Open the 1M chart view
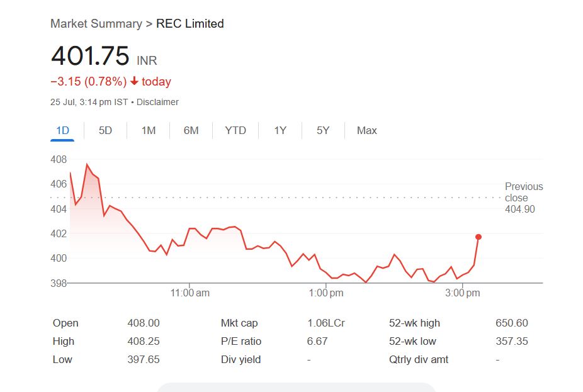 [148, 130]
